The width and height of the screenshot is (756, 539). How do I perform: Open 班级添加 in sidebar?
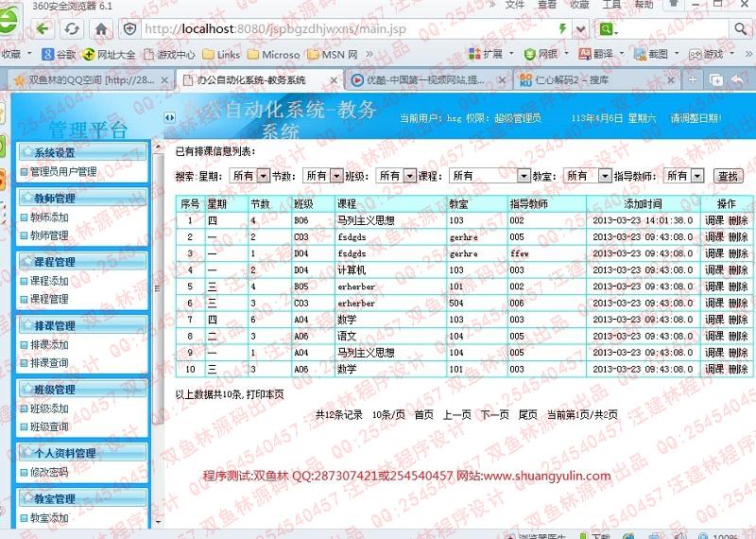pyautogui.click(x=49, y=409)
